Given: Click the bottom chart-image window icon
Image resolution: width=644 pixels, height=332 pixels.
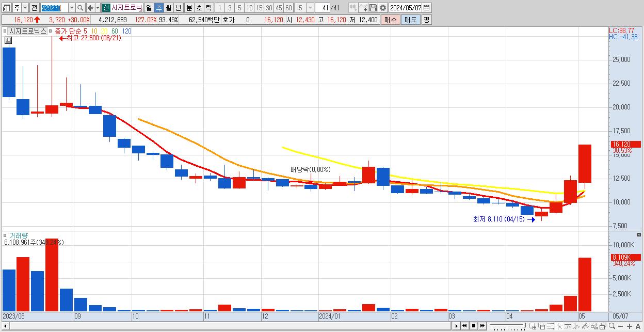Looking at the screenshot, I should click(602, 326).
